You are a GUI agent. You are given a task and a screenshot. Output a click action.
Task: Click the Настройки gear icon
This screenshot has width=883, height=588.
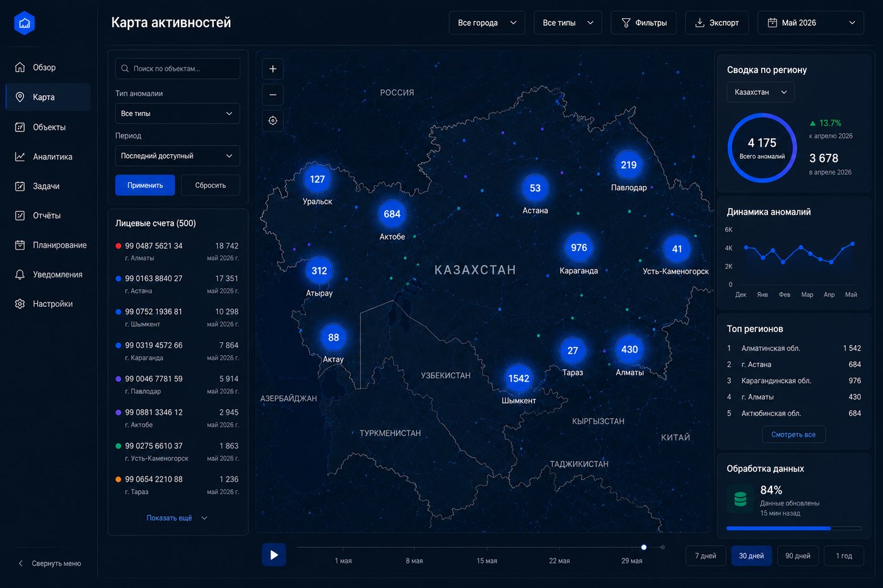(20, 304)
